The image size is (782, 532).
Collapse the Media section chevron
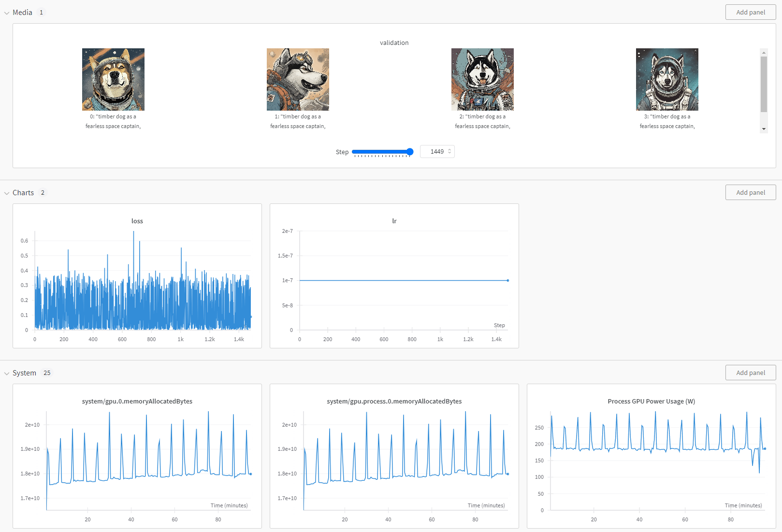7,13
